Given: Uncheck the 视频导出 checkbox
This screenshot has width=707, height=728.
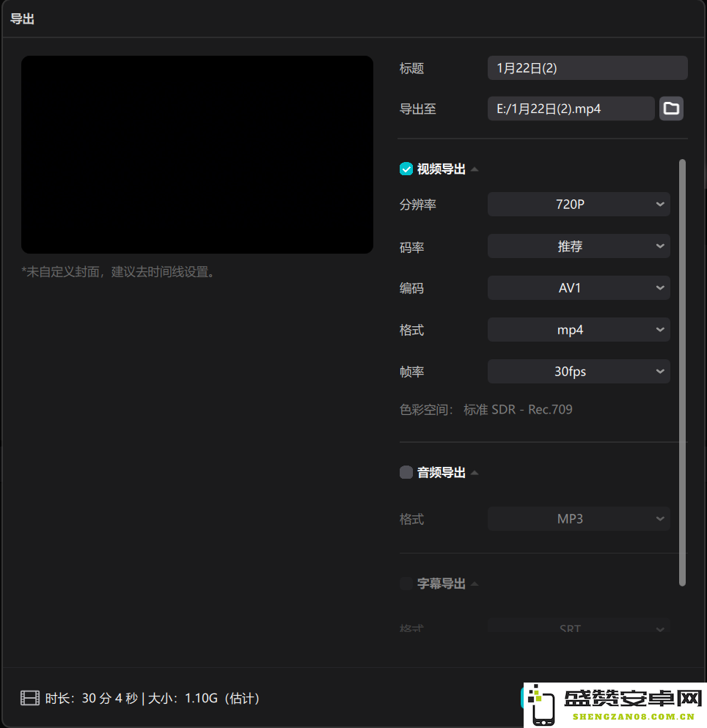Looking at the screenshot, I should (x=406, y=169).
